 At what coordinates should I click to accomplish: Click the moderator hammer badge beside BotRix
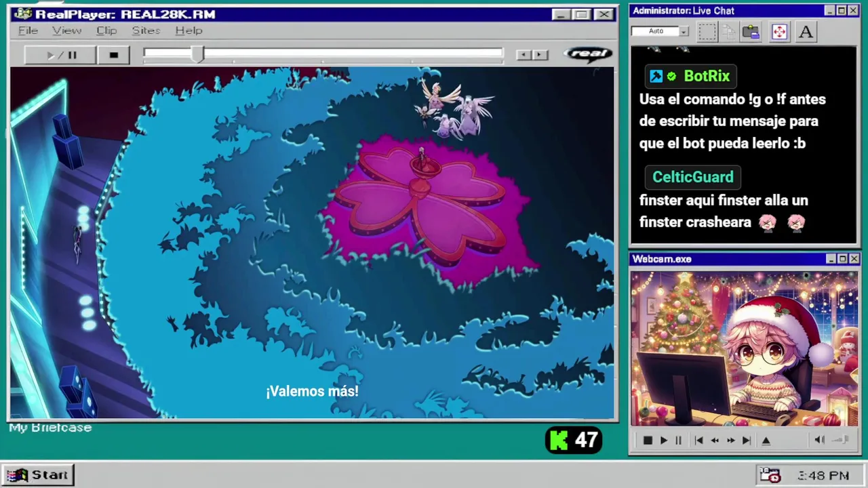click(x=656, y=77)
